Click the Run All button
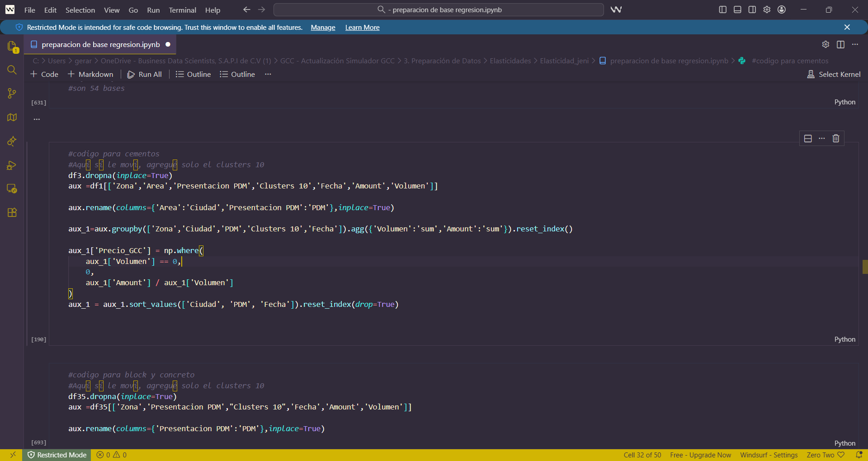 point(145,74)
